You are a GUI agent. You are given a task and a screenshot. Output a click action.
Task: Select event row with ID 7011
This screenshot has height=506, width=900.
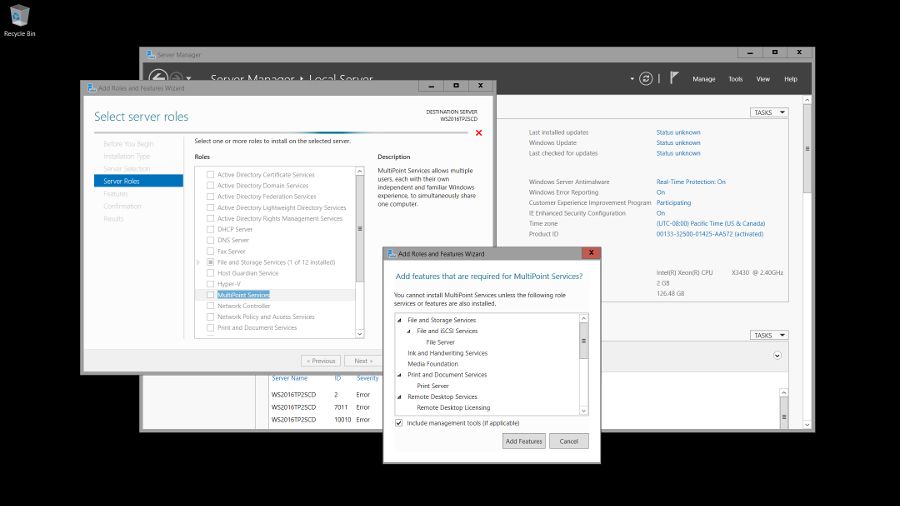325,407
